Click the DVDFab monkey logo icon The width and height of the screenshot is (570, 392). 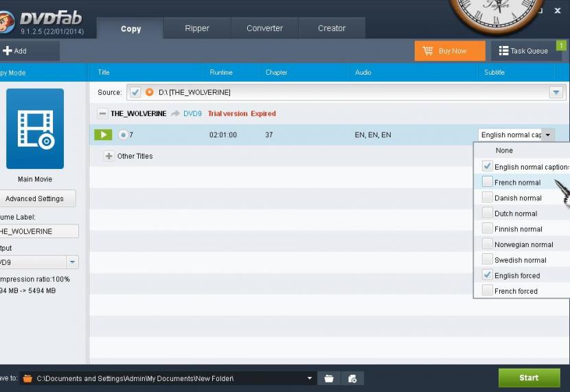(7, 22)
